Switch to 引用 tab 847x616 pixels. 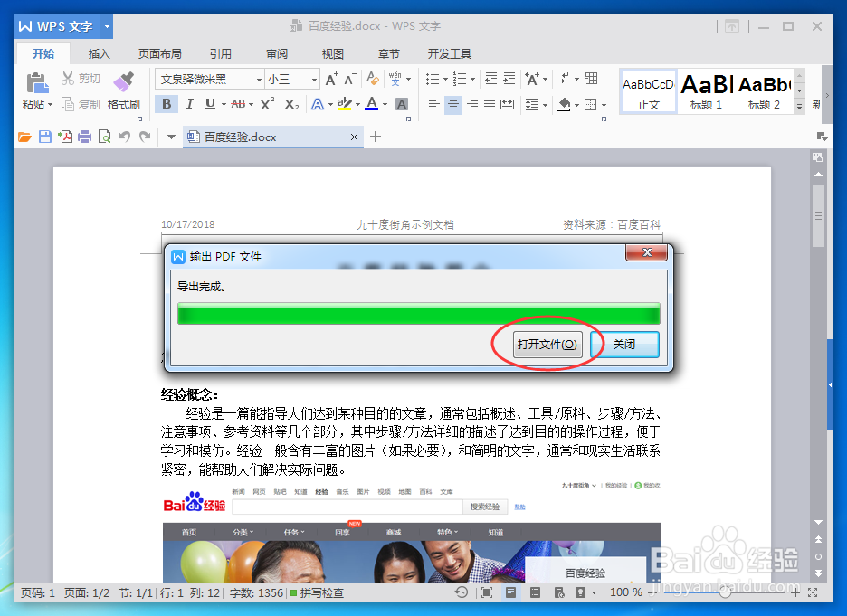pyautogui.click(x=221, y=54)
